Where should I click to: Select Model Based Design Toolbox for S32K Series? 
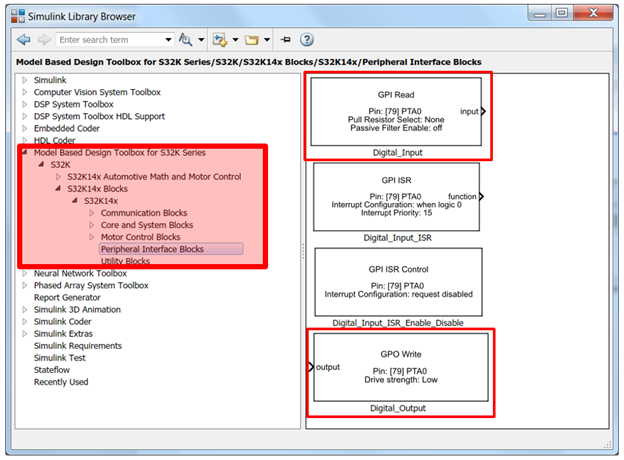coord(120,152)
